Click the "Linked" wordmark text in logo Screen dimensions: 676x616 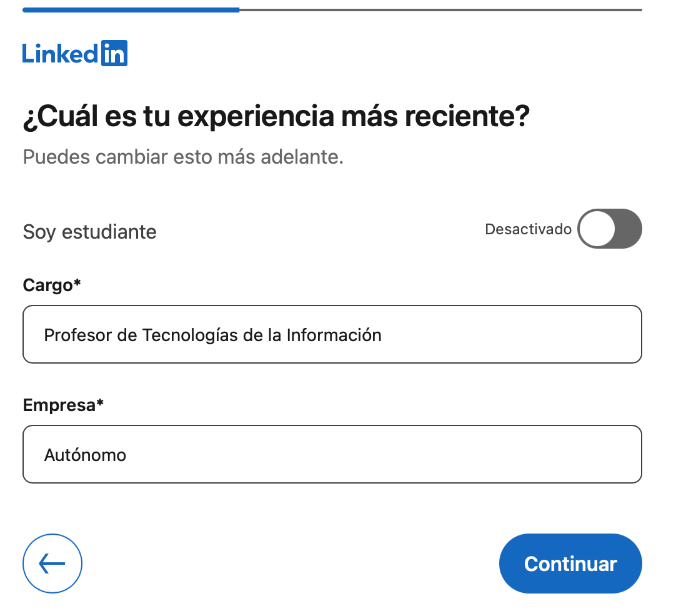point(60,54)
